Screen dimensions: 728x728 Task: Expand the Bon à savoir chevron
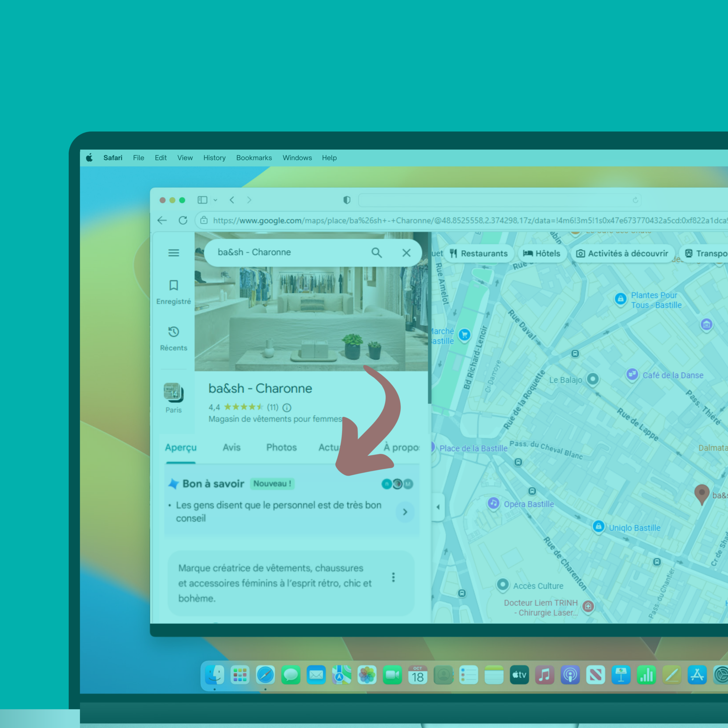point(405,512)
